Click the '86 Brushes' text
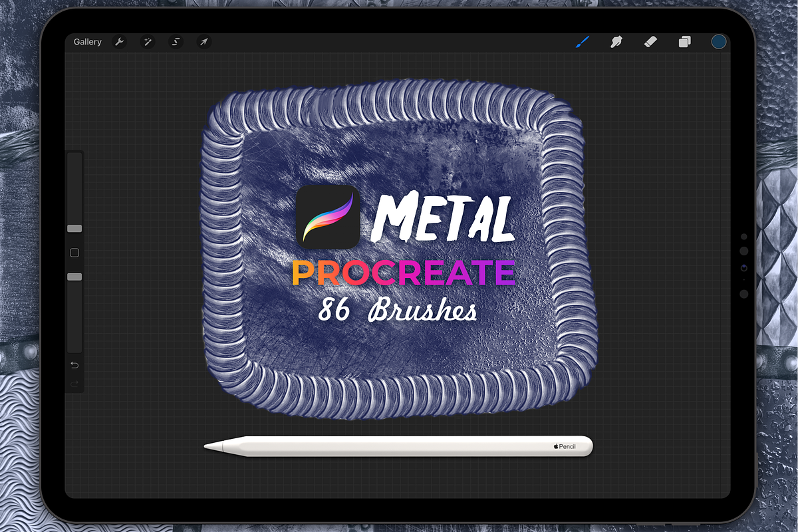 coord(398,310)
